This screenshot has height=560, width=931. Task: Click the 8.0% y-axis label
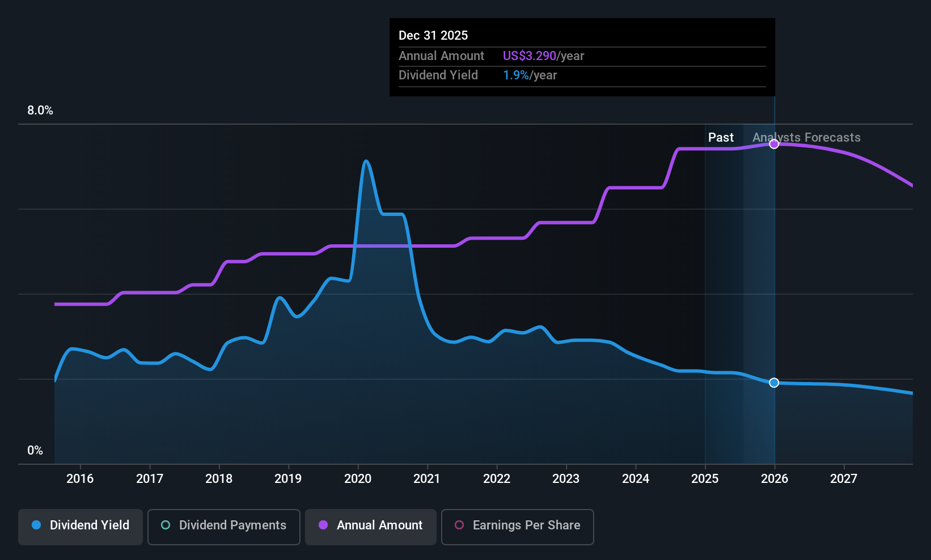pyautogui.click(x=40, y=111)
